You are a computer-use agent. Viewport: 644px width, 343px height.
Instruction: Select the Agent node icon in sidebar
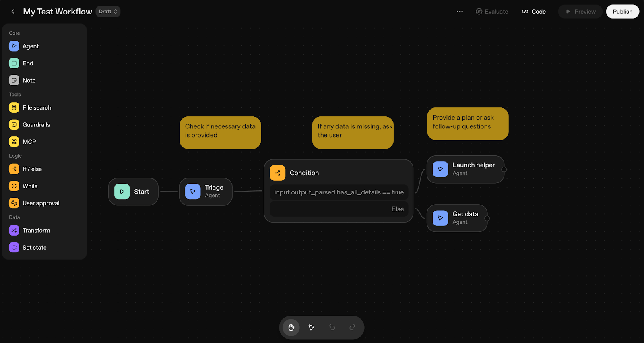click(x=14, y=46)
